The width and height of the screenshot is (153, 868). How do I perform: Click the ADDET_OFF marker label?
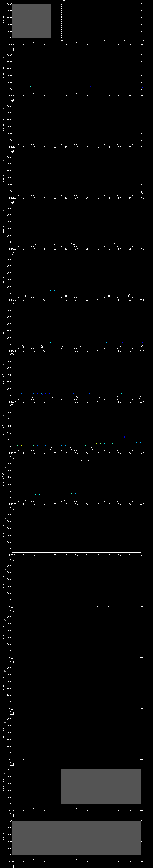pyautogui.click(x=85, y=460)
